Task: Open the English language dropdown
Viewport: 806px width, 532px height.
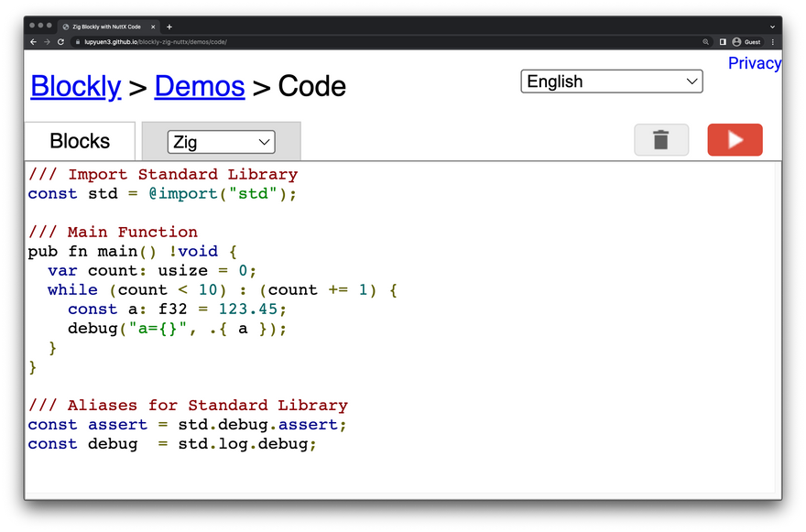Action: [x=611, y=81]
